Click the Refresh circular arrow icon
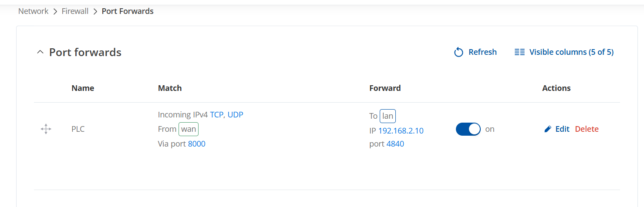 (x=459, y=52)
